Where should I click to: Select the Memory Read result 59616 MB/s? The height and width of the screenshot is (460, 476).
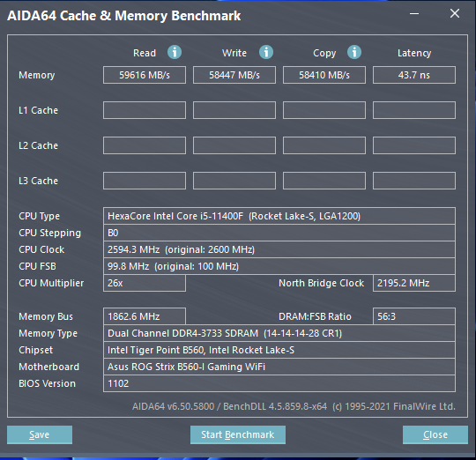pos(145,75)
